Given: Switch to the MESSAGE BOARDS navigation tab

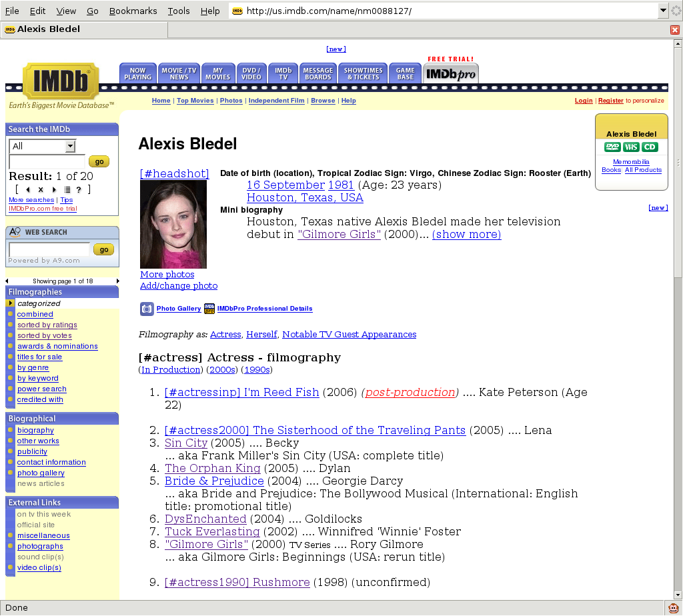Looking at the screenshot, I should (x=317, y=75).
